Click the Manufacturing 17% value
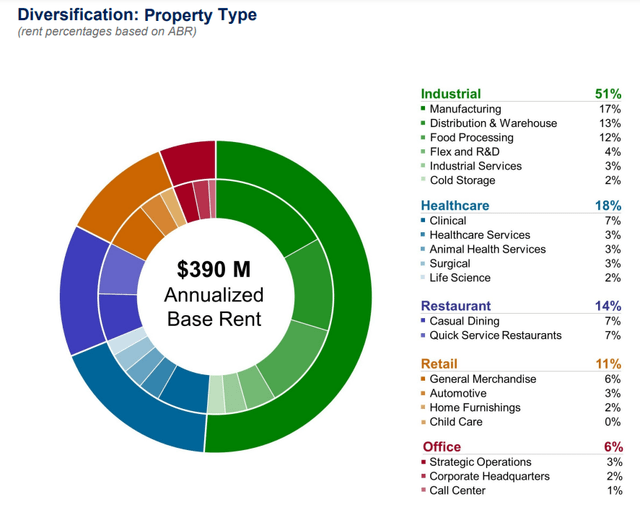This screenshot has width=640, height=507. tap(610, 109)
